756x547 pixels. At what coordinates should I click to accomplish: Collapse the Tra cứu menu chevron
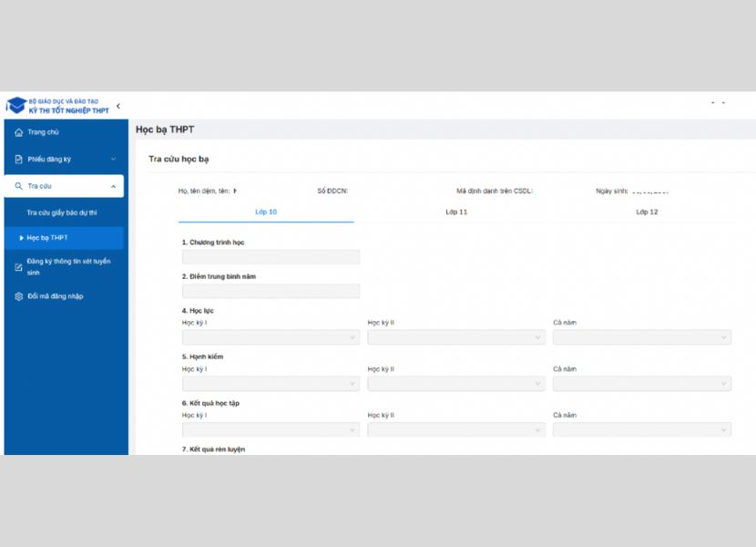pyautogui.click(x=113, y=187)
